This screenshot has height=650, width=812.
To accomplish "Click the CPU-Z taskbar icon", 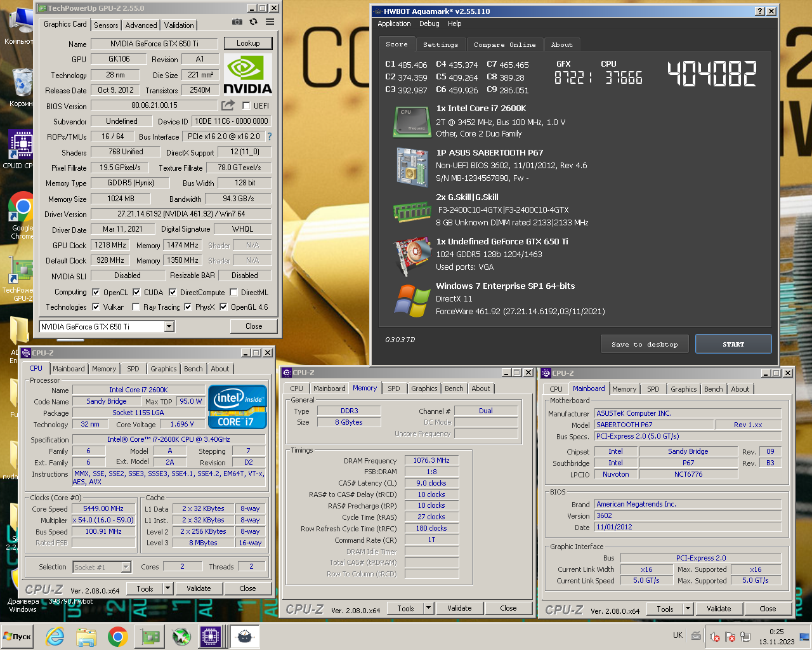I will pos(210,636).
